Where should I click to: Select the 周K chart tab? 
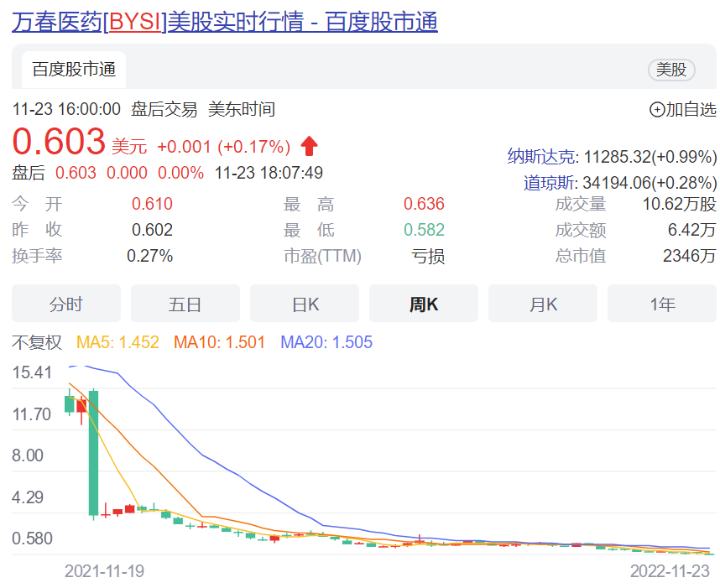point(424,304)
